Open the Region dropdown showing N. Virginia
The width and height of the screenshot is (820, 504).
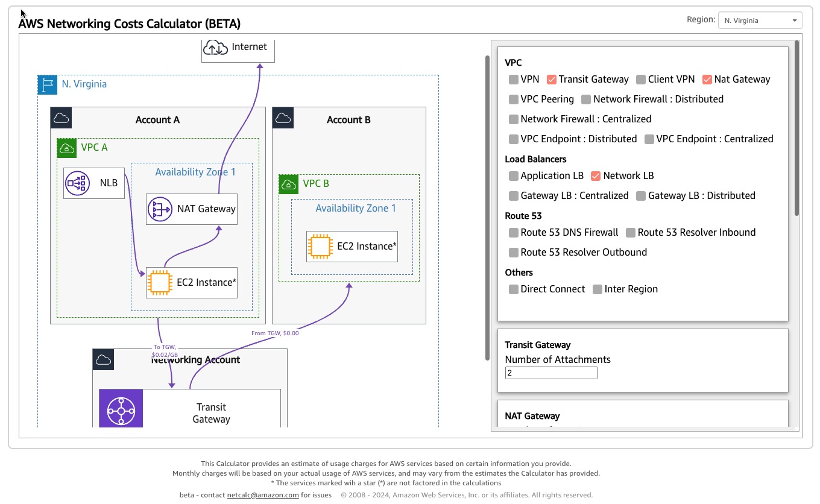tap(760, 20)
